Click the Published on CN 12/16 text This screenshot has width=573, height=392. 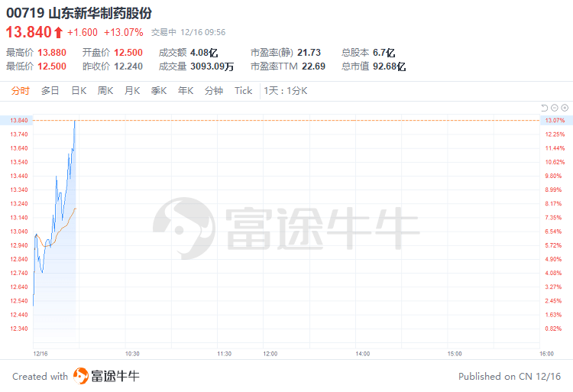tap(510, 376)
